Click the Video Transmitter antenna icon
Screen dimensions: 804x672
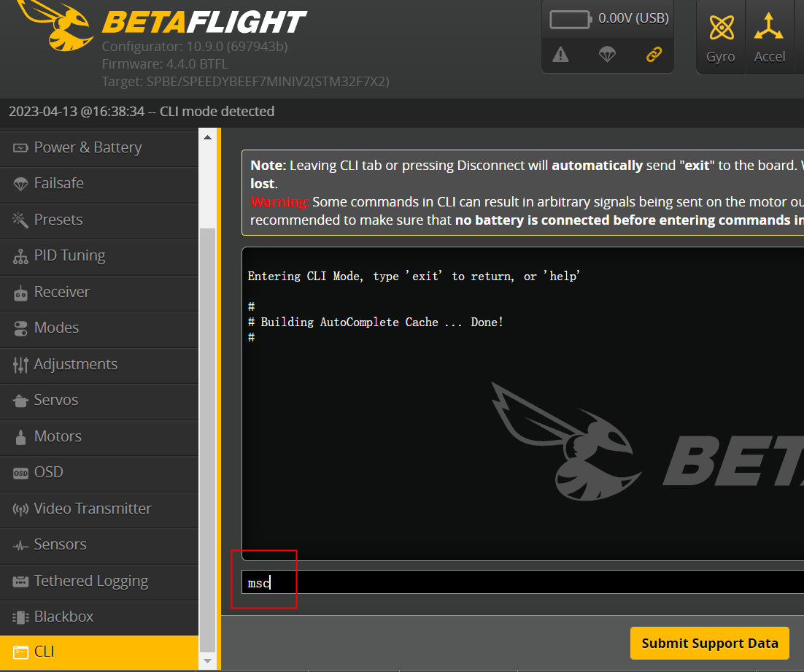pyautogui.click(x=20, y=510)
